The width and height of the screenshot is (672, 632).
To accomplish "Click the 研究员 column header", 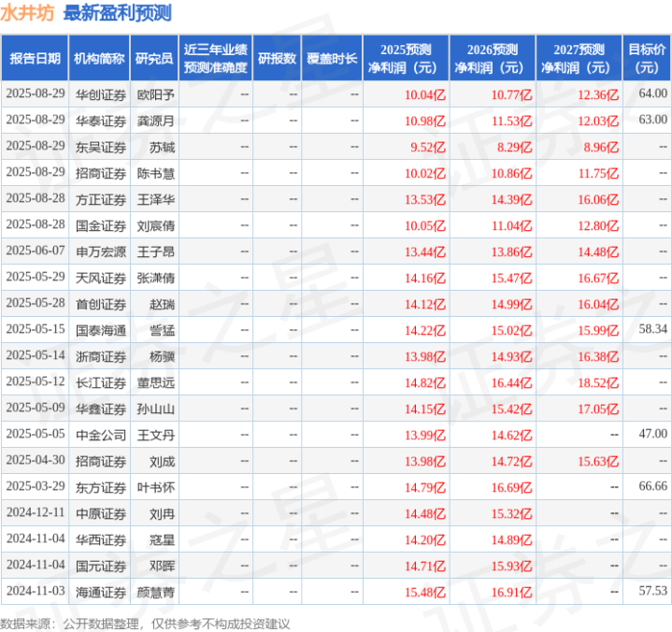I will coord(154,58).
